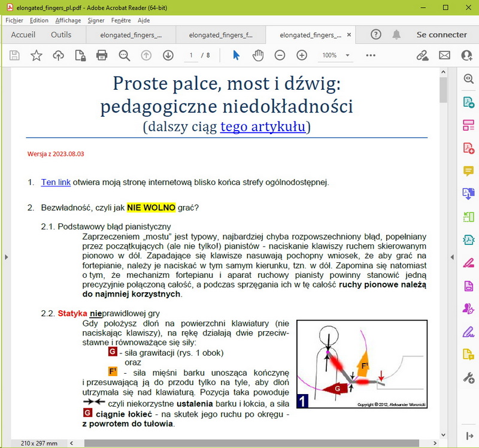
Task: Expand the left navigation pane arrow
Action: pos(6,256)
